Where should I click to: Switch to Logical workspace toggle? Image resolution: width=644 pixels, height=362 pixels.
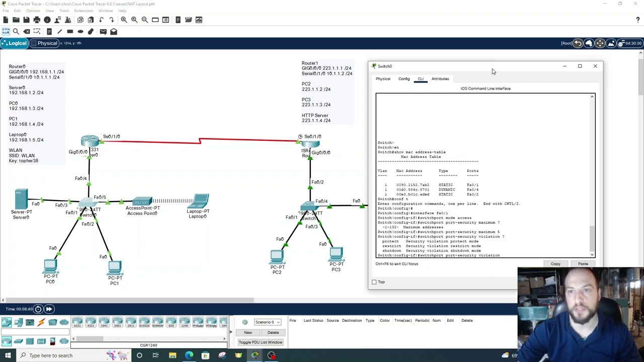(x=14, y=43)
